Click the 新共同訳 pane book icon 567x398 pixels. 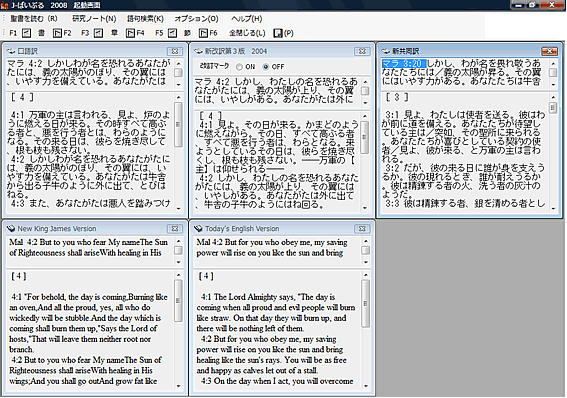[x=385, y=51]
